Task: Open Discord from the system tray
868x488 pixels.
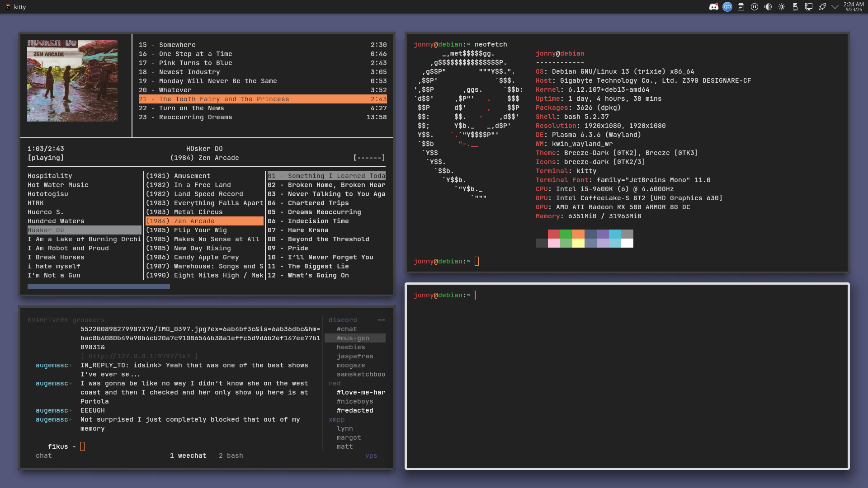Action: point(713,7)
